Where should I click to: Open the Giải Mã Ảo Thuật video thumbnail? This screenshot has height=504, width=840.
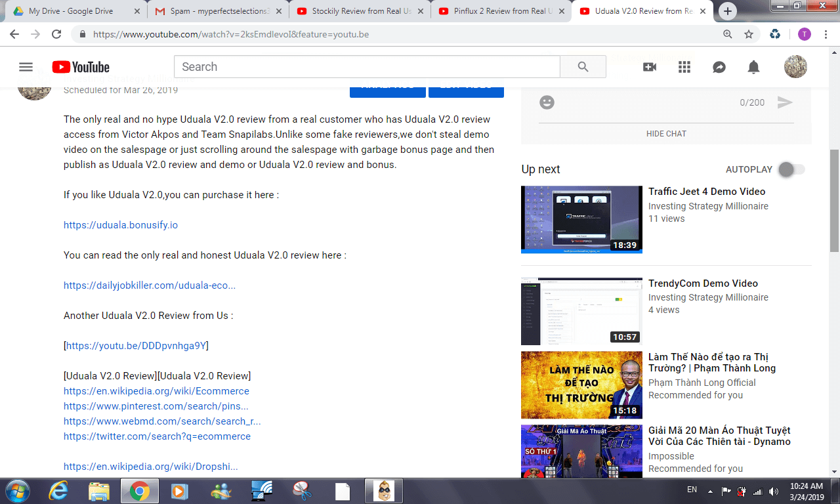[x=581, y=451]
